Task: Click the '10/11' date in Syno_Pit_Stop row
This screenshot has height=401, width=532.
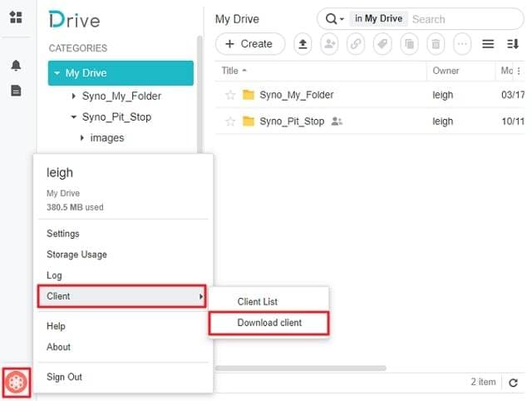Action: point(513,121)
